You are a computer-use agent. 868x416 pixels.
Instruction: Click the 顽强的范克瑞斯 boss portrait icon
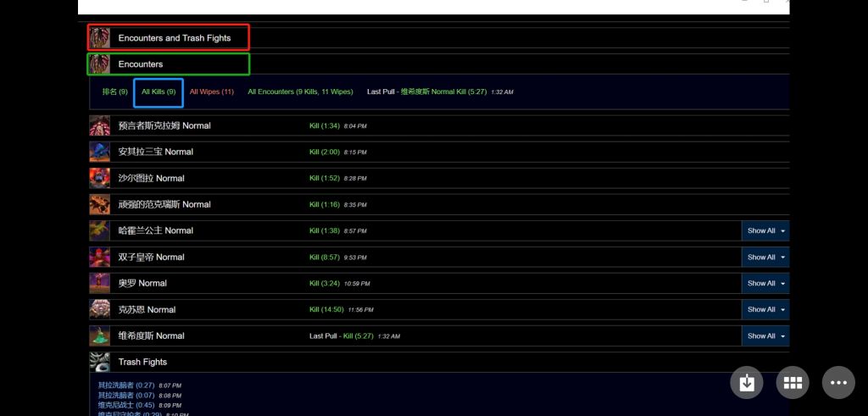point(100,204)
